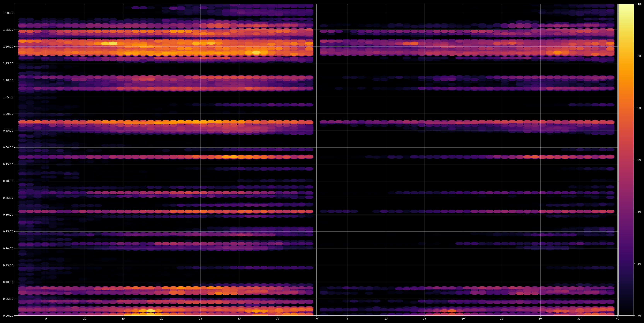Click the 1:05:00 y-axis tick label
The height and width of the screenshot is (323, 644).
click(8, 97)
